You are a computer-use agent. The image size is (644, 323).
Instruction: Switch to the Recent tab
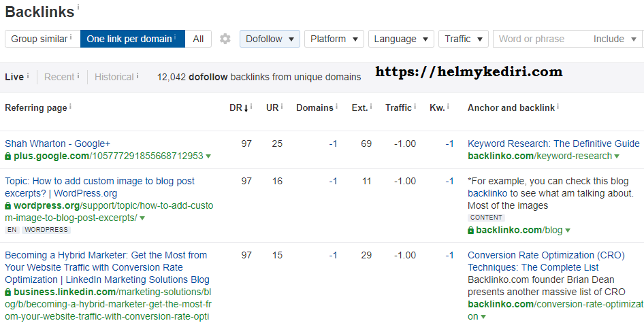(x=59, y=77)
